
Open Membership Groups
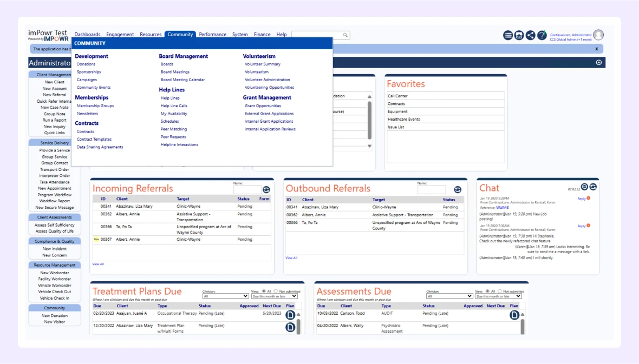(x=95, y=106)
